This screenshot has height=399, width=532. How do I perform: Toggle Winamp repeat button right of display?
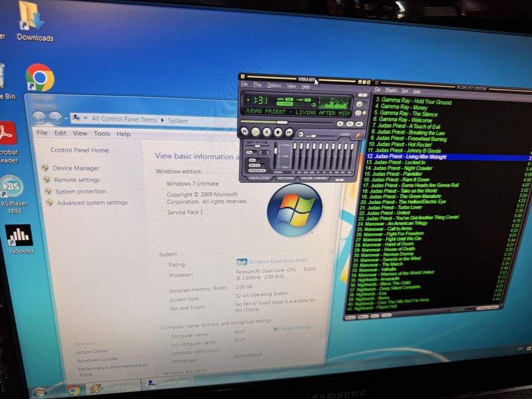pyautogui.click(x=359, y=104)
